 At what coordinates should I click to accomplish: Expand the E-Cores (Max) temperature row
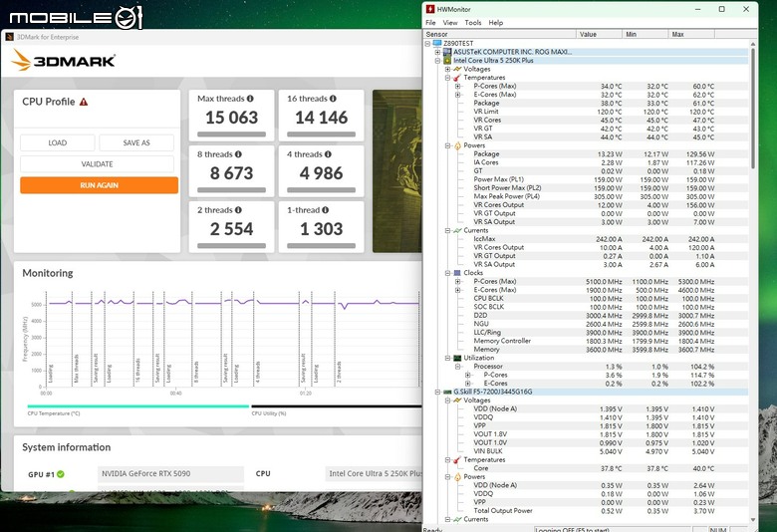coord(457,95)
